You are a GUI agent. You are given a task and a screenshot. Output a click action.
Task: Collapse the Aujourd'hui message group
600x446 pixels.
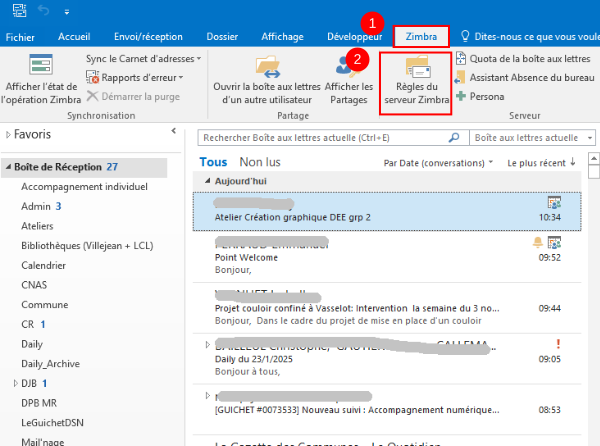pos(206,180)
